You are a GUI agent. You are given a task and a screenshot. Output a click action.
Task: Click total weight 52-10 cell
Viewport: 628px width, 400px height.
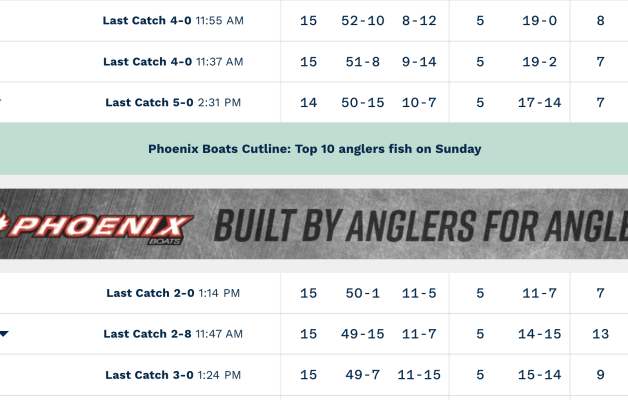pyautogui.click(x=361, y=21)
